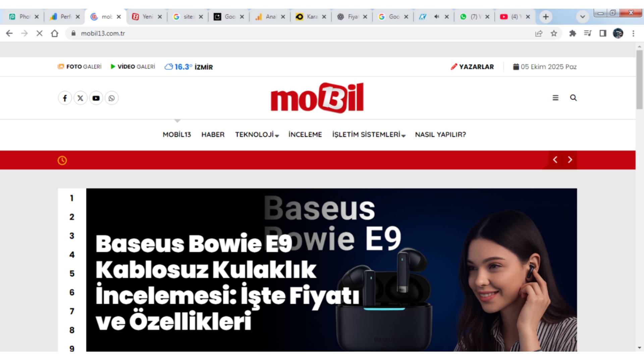This screenshot has height=362, width=644.
Task: Toggle the browser side panel
Action: 603,34
